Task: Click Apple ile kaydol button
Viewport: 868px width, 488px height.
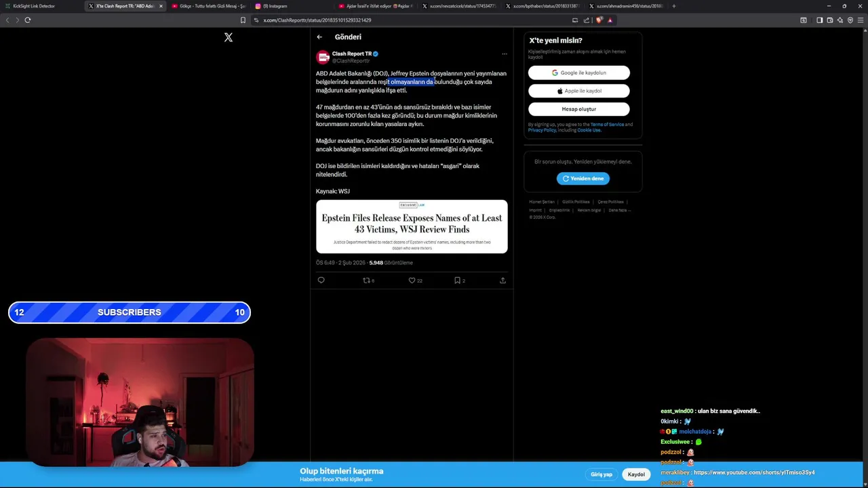Action: (x=579, y=91)
